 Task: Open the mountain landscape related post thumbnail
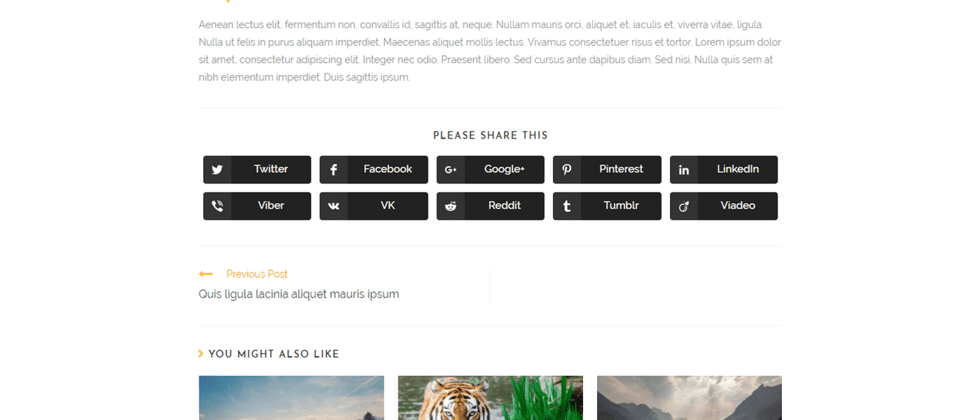pyautogui.click(x=689, y=398)
